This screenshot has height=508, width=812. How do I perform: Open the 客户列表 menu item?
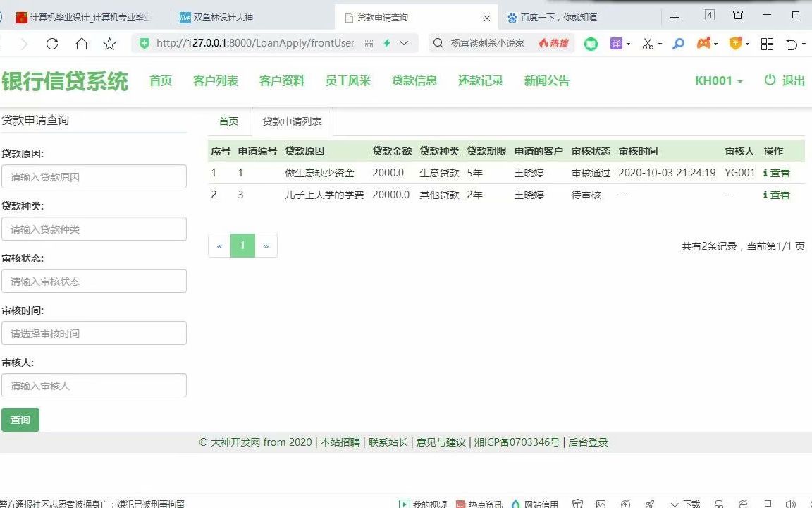click(215, 80)
